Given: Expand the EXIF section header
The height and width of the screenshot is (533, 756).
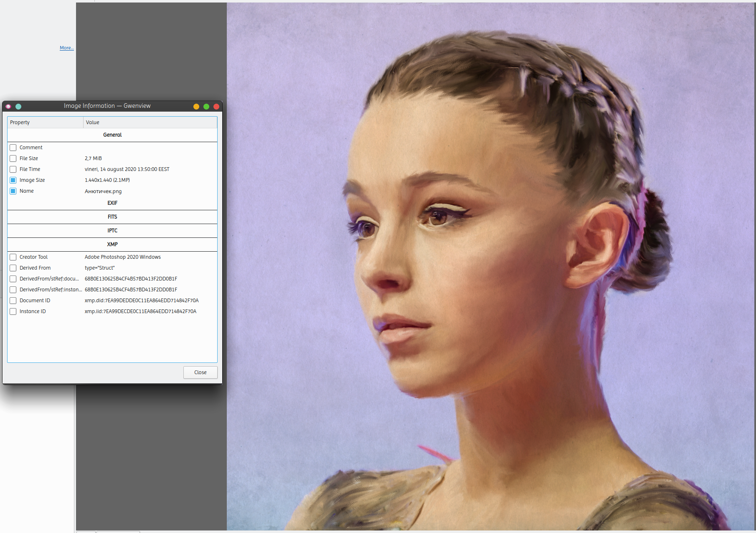Looking at the screenshot, I should pyautogui.click(x=112, y=203).
